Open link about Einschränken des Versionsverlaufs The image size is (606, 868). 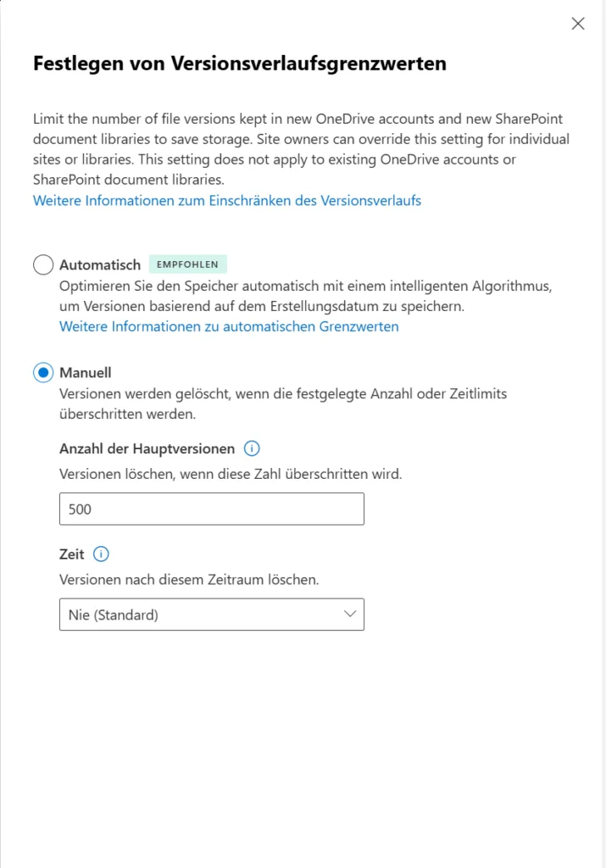[x=226, y=201]
